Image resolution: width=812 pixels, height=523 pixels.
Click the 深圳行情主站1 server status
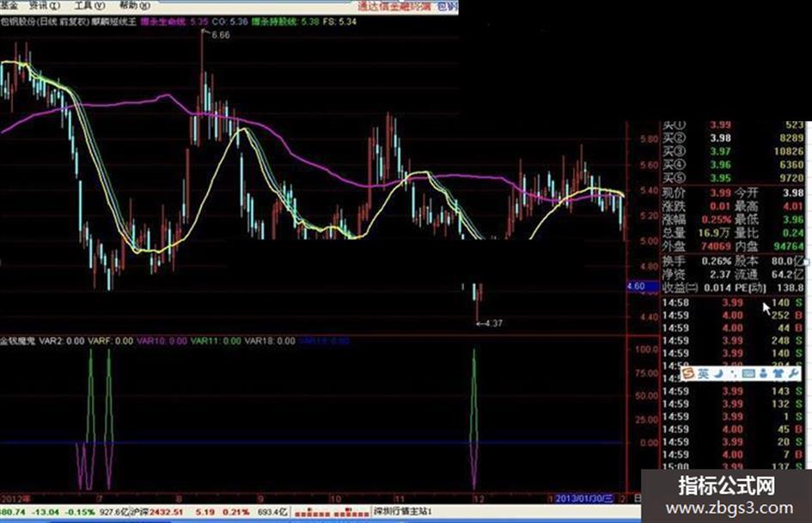(403, 512)
